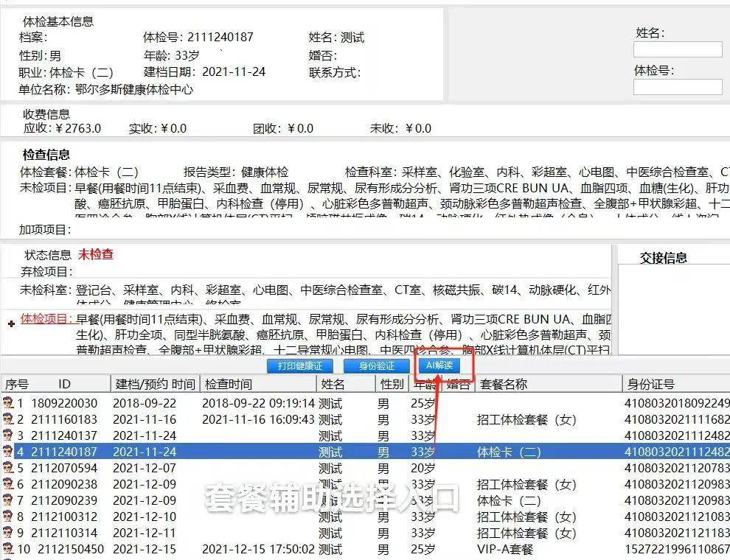Click the person icon on row 7
730x560 pixels.
point(7,500)
